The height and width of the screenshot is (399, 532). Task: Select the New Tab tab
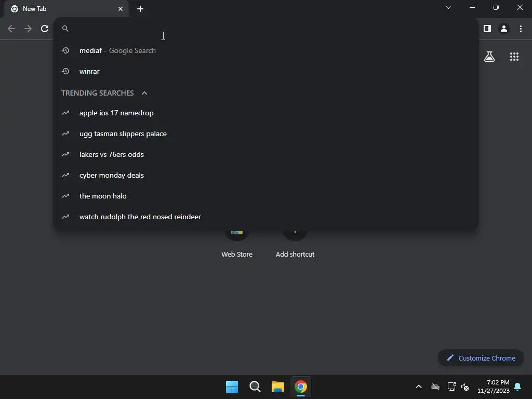point(66,9)
